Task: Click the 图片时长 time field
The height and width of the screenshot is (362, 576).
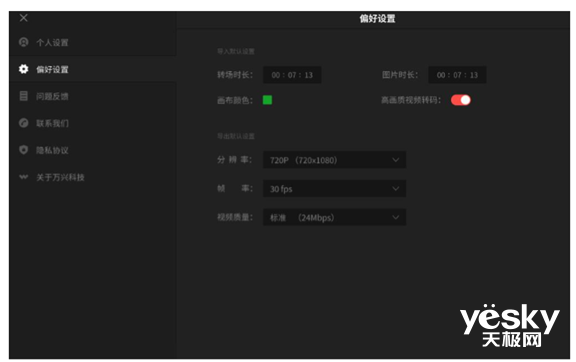Action: point(457,75)
